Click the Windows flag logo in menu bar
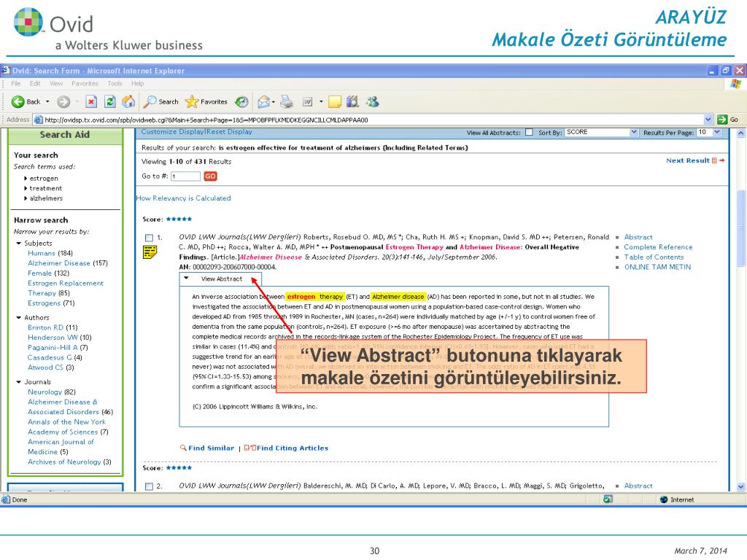The image size is (747, 560). pos(735,84)
